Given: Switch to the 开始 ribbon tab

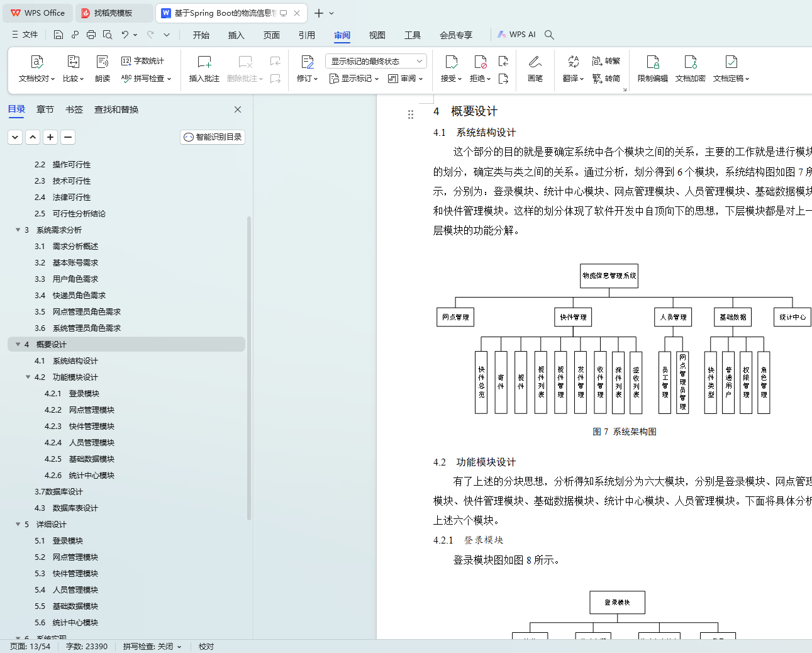Looking at the screenshot, I should [201, 35].
